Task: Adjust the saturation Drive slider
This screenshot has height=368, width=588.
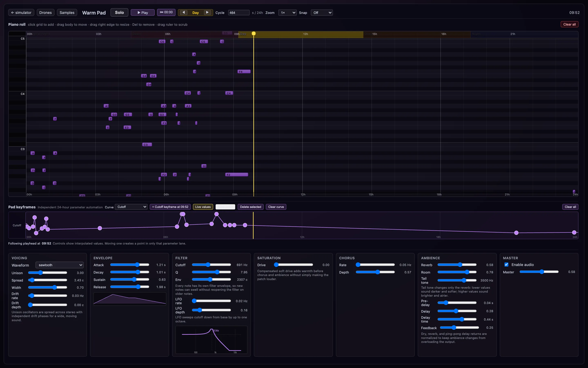Action: [294, 265]
